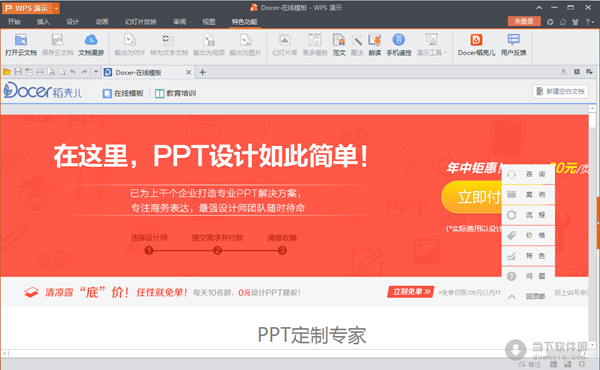Open 在线模板 online templates link

[123, 93]
